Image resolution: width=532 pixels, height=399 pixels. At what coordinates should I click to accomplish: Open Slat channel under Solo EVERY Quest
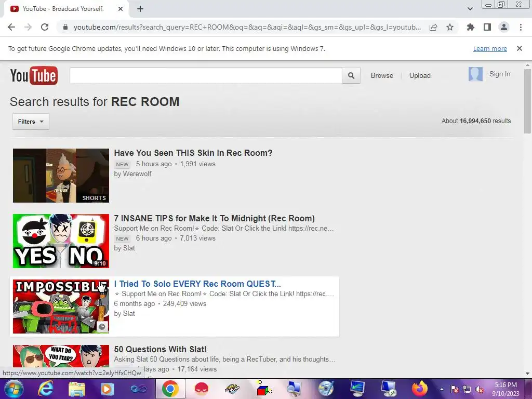pyautogui.click(x=129, y=313)
